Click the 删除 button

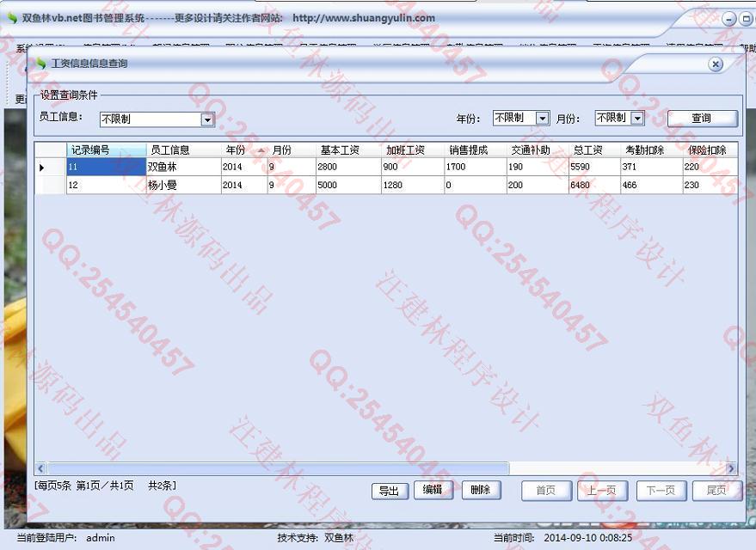(481, 490)
